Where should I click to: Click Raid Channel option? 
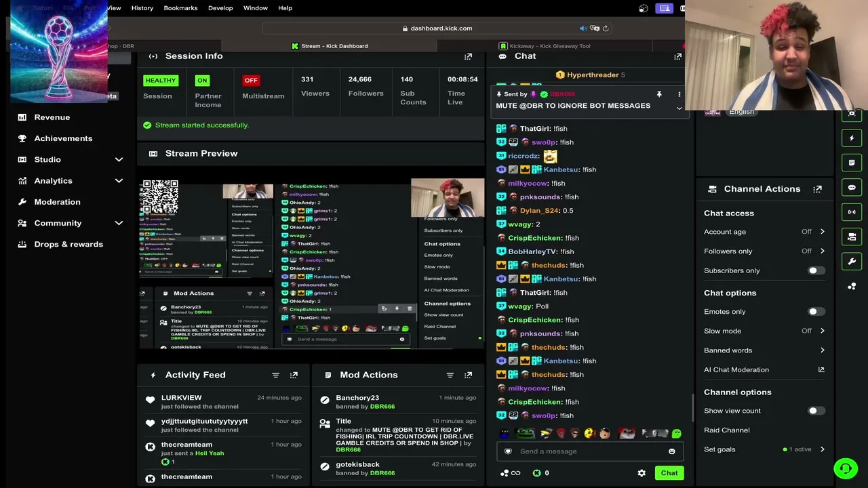pos(727,430)
